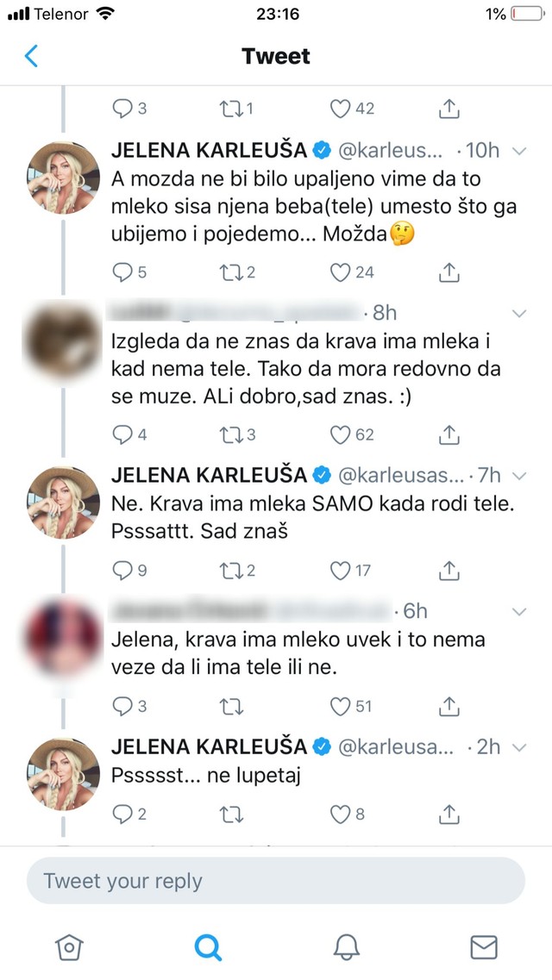Go to the Home tab
552x980 pixels.
pyautogui.click(x=68, y=946)
